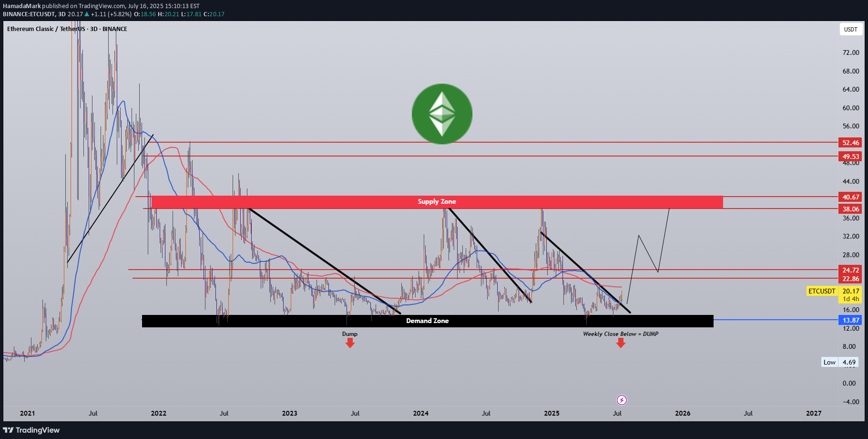The width and height of the screenshot is (868, 439).
Task: Select the 49.53 price label
Action: (850, 157)
